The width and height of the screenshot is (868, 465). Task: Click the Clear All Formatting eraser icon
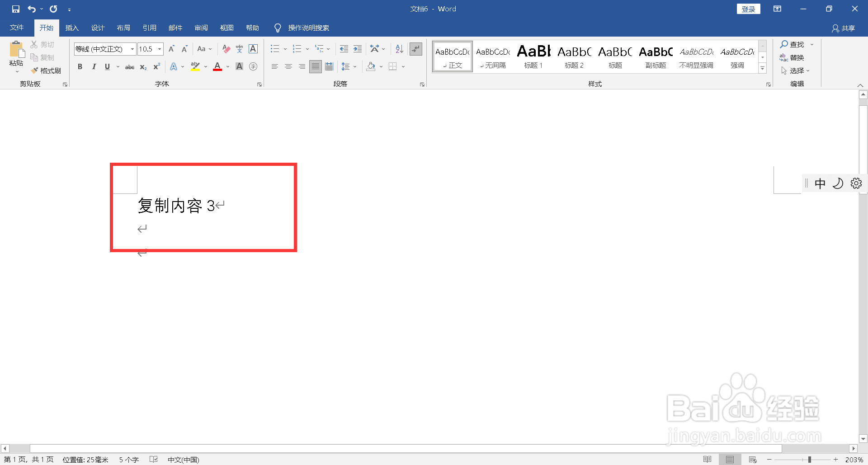(x=226, y=49)
